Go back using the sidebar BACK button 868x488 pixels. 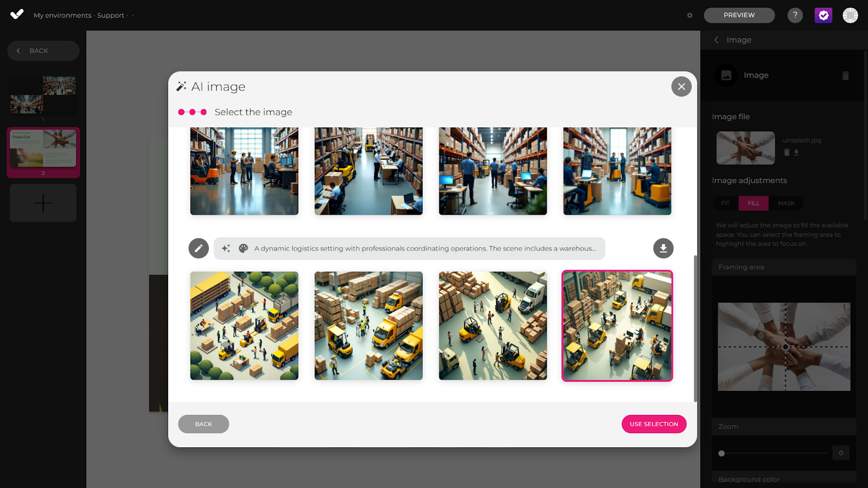click(43, 51)
